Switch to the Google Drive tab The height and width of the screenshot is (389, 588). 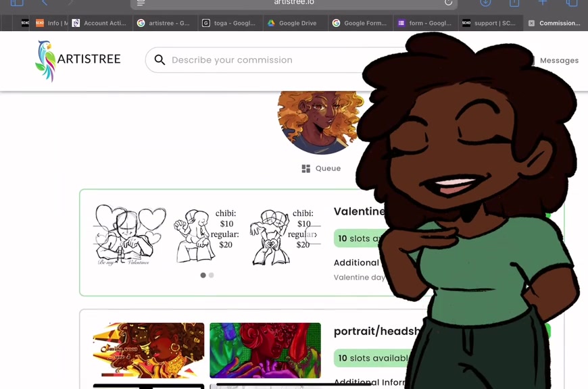[295, 23]
